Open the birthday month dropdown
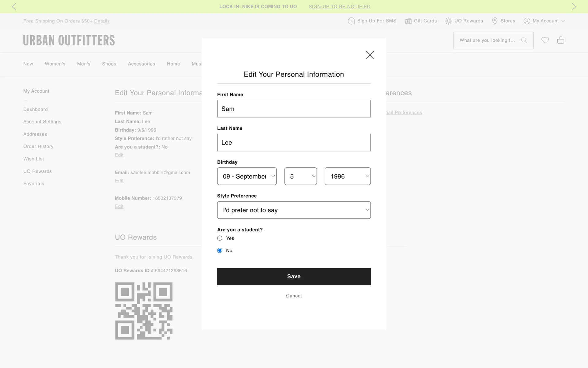 point(247,176)
